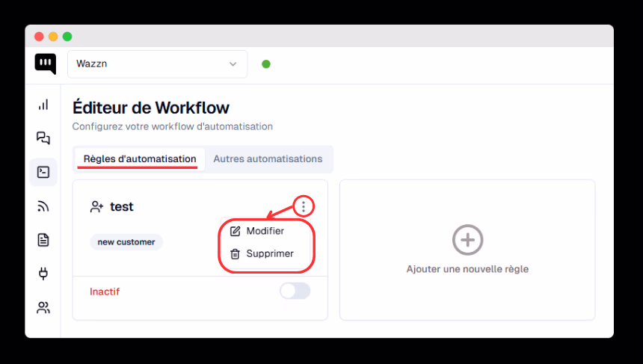The height and width of the screenshot is (364, 643).
Task: Click the Configurez votre workflow subtitle
Action: tap(173, 126)
